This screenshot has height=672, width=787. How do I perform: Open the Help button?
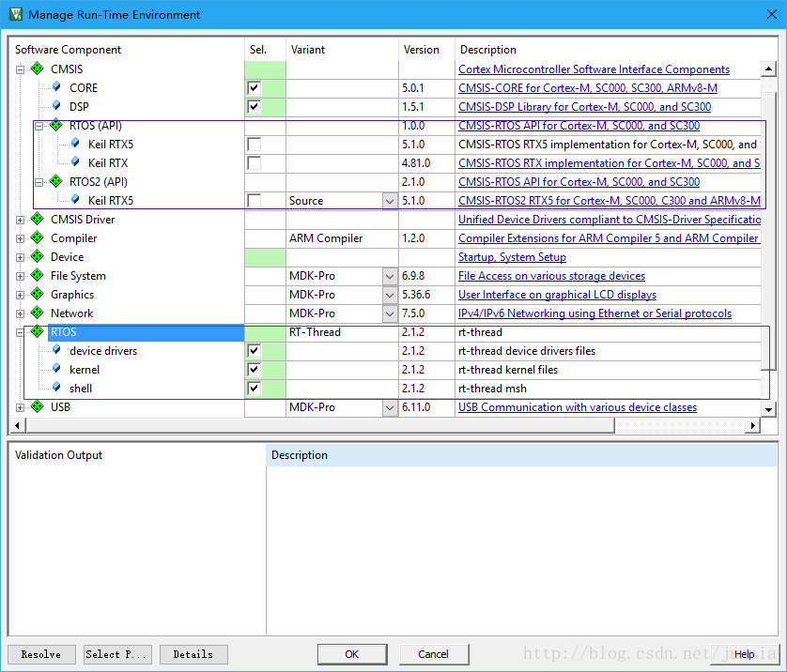pyautogui.click(x=745, y=654)
